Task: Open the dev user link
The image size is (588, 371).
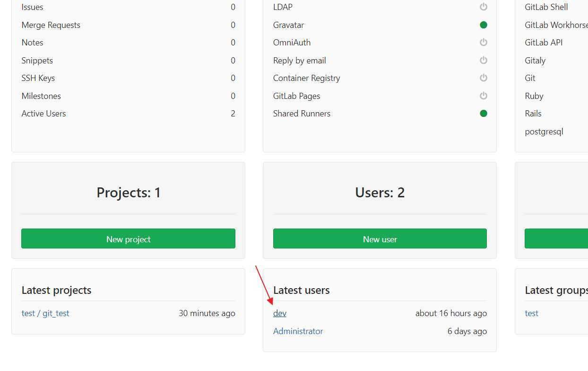Action: coord(280,313)
